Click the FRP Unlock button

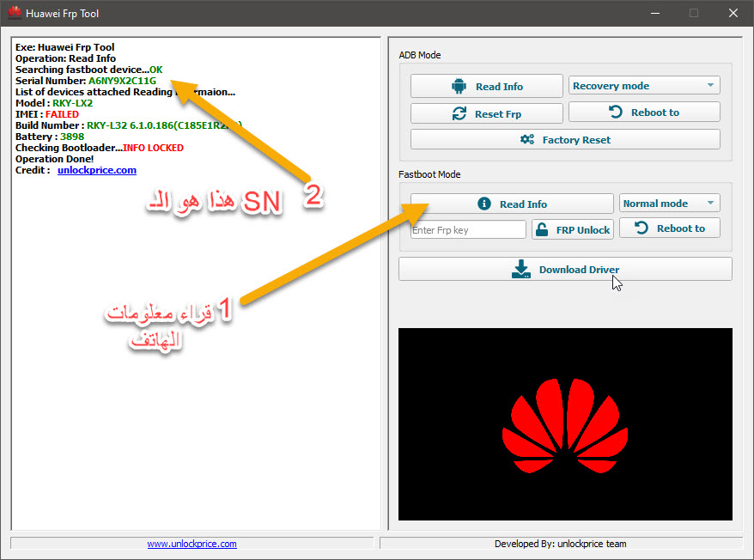click(573, 229)
